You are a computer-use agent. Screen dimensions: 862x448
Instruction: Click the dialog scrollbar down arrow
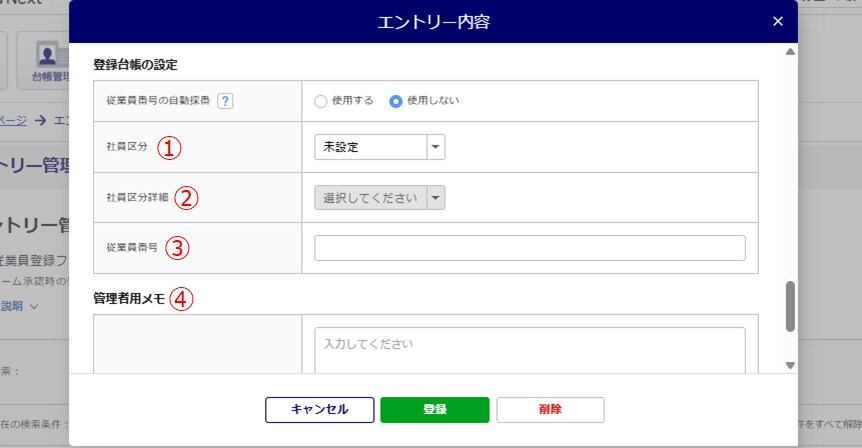[790, 366]
